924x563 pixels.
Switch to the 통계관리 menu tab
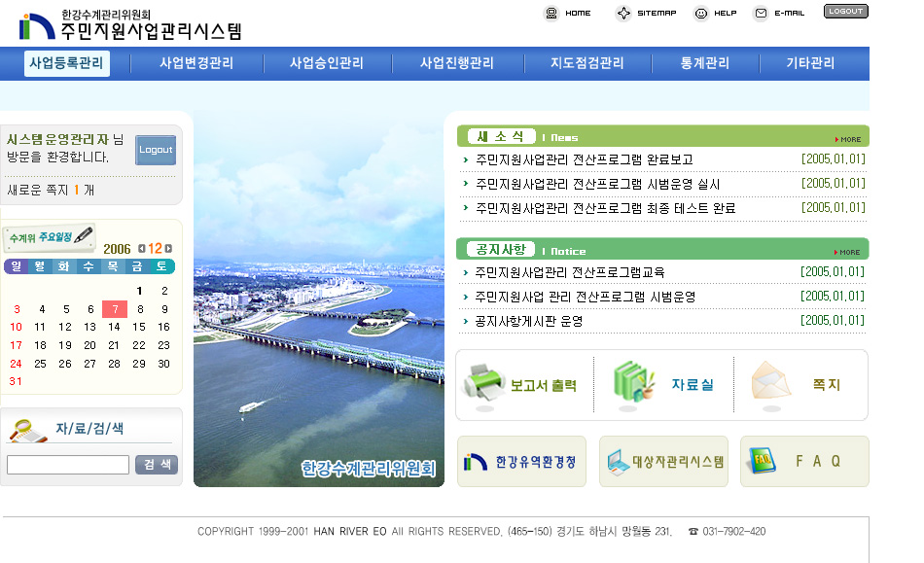pos(702,63)
